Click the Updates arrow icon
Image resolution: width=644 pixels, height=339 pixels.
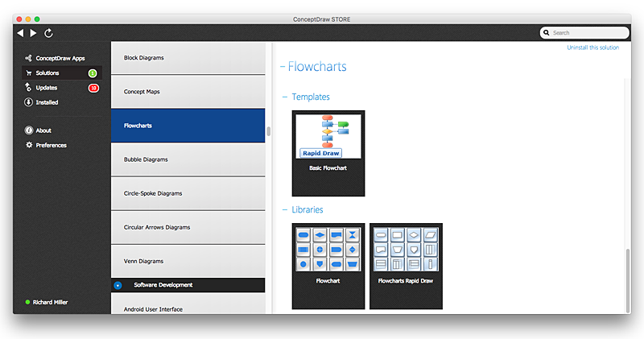(x=28, y=87)
